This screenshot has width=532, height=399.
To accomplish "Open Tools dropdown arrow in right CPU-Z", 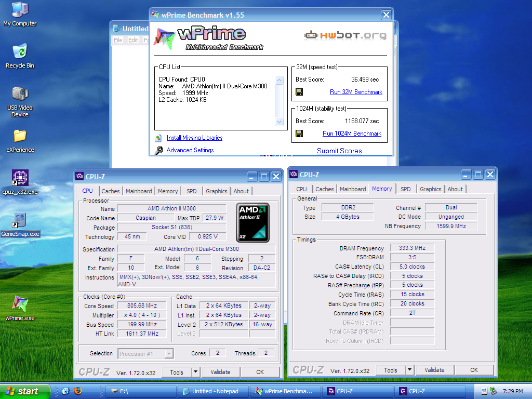I will coord(409,370).
